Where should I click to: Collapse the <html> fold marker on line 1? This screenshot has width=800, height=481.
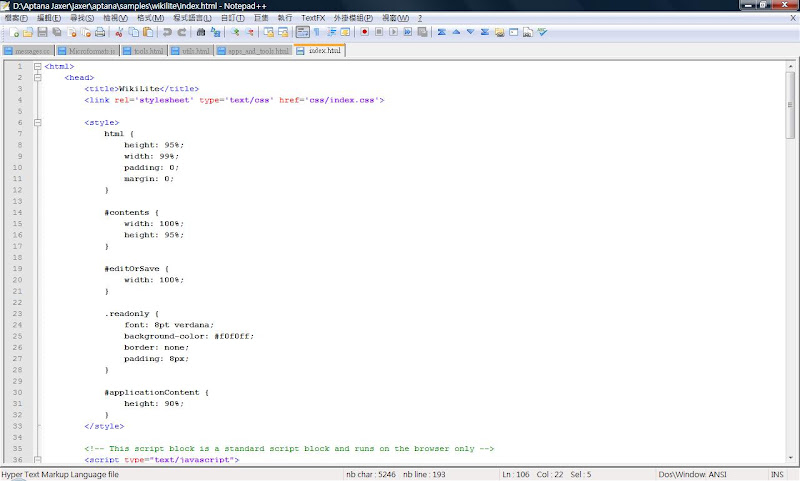point(37,67)
